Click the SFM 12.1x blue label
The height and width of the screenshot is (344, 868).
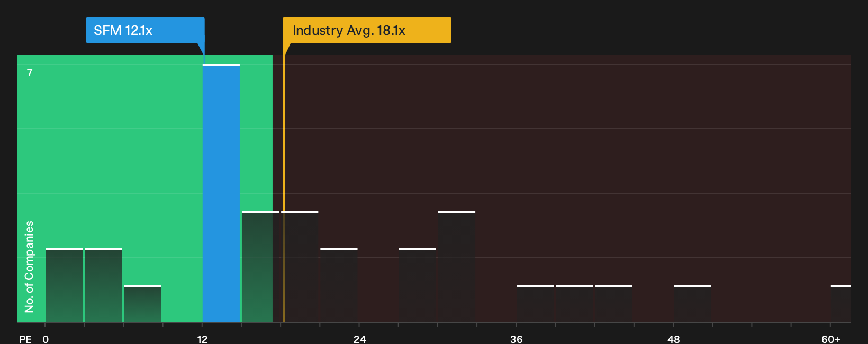pos(145,30)
